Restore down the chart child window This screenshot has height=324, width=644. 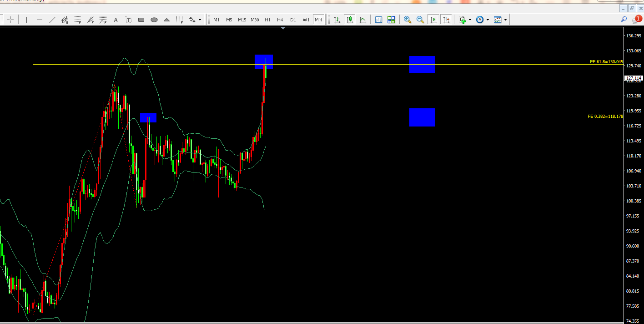pos(632,9)
